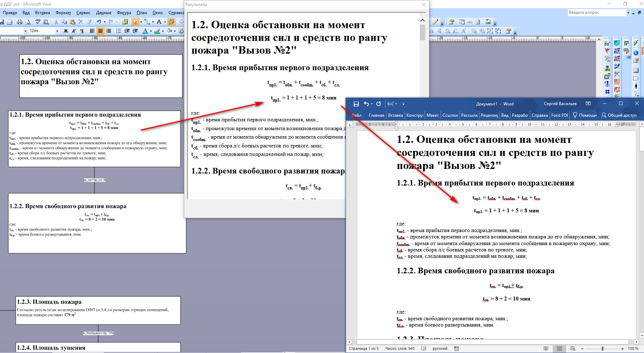The height and width of the screenshot is (353, 644).
Task: Open Print Preview in Visio toolbar
Action: coord(28,22)
